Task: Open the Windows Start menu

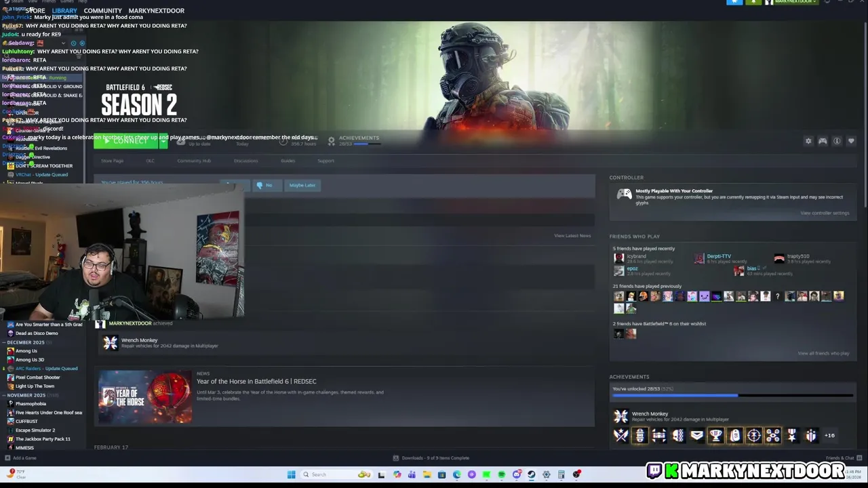Action: (x=291, y=474)
